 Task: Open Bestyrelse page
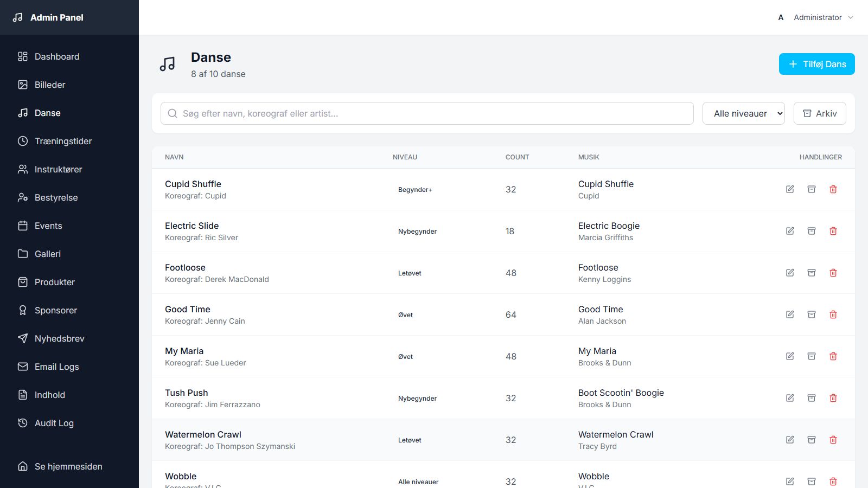click(x=69, y=197)
